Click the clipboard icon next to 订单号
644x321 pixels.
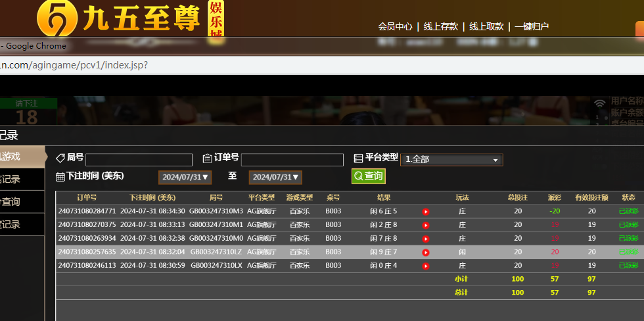(208, 158)
